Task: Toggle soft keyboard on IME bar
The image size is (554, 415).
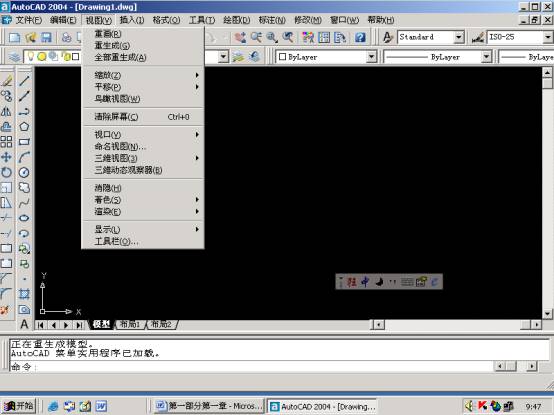Action: [407, 282]
